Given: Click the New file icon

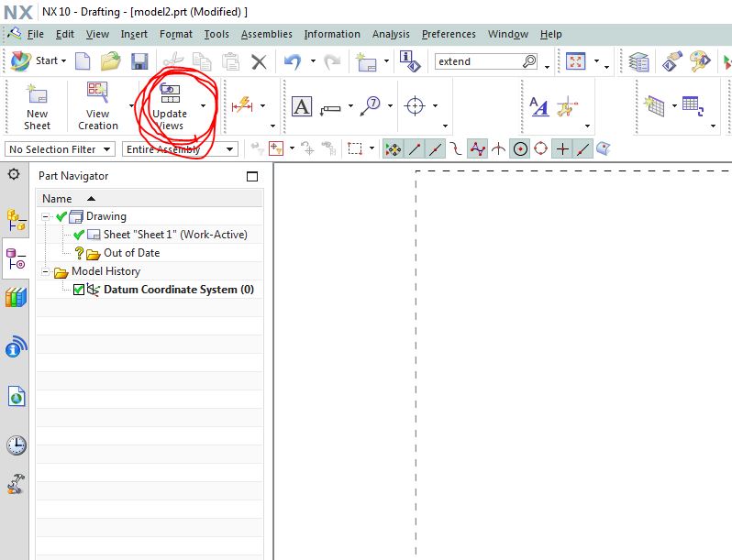Looking at the screenshot, I should [83, 61].
